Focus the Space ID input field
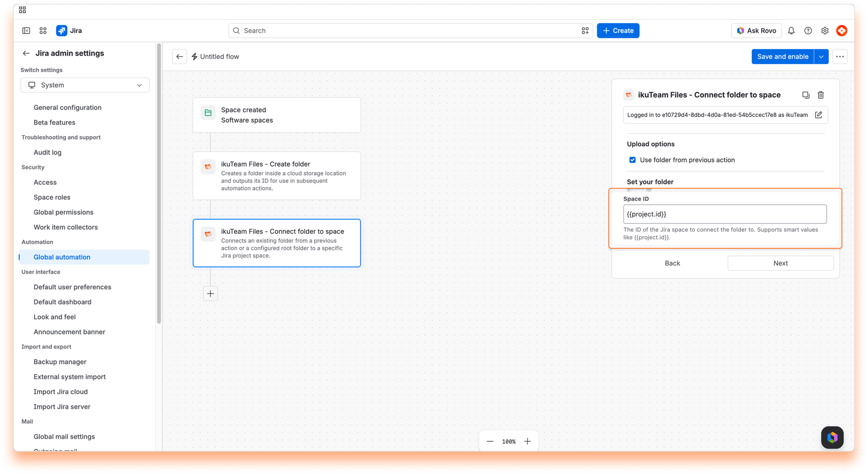Image resolution: width=868 pixels, height=474 pixels. [x=725, y=214]
